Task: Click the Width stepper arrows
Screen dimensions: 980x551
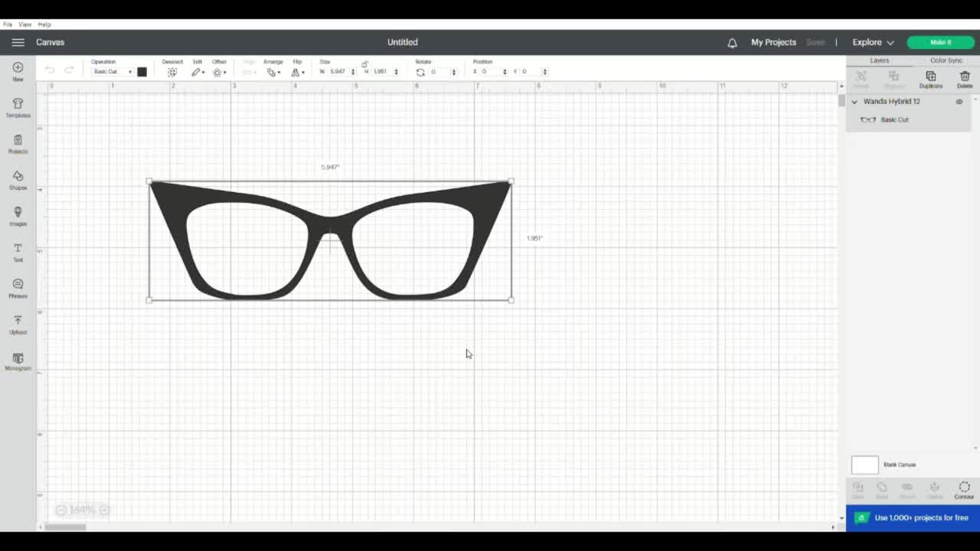Action: coord(352,72)
